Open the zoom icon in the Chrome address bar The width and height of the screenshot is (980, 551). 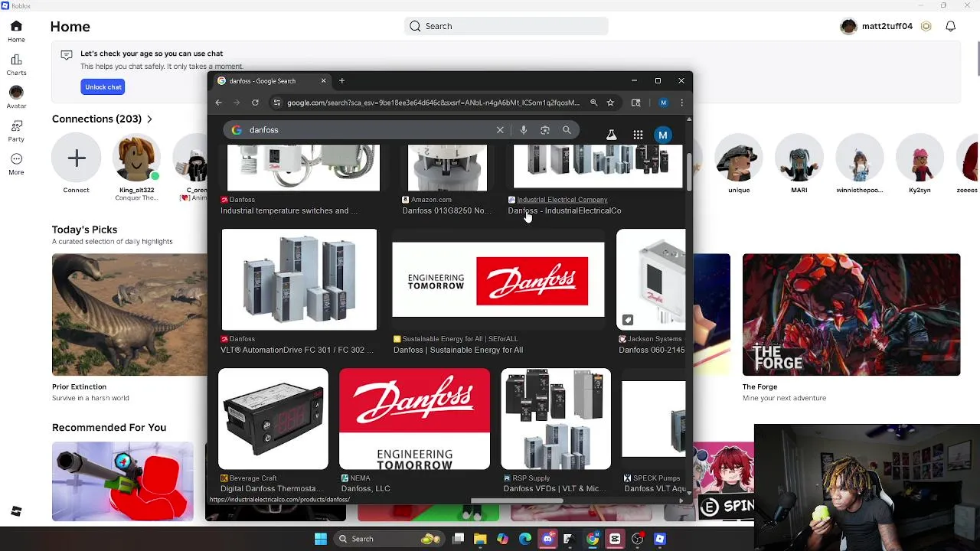tap(593, 103)
